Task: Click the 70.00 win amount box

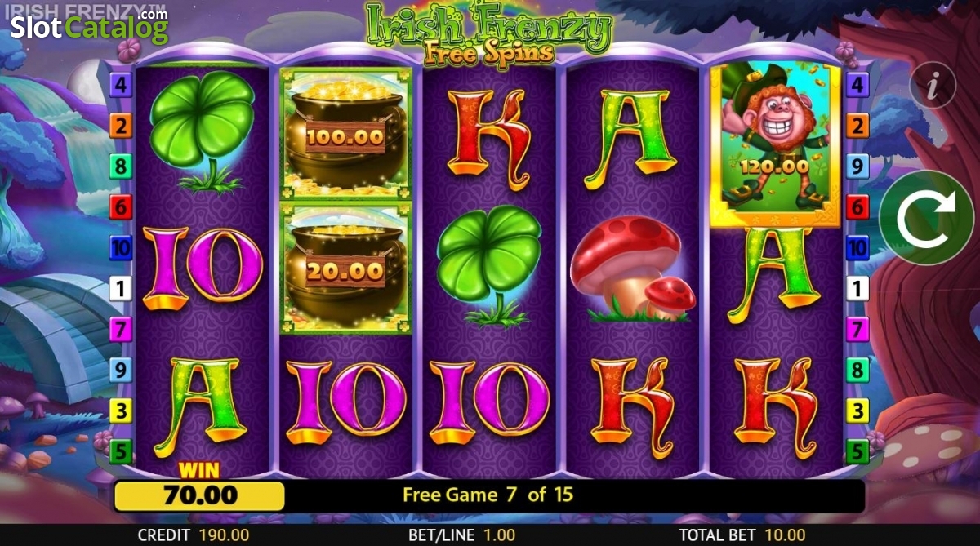Action: 198,495
